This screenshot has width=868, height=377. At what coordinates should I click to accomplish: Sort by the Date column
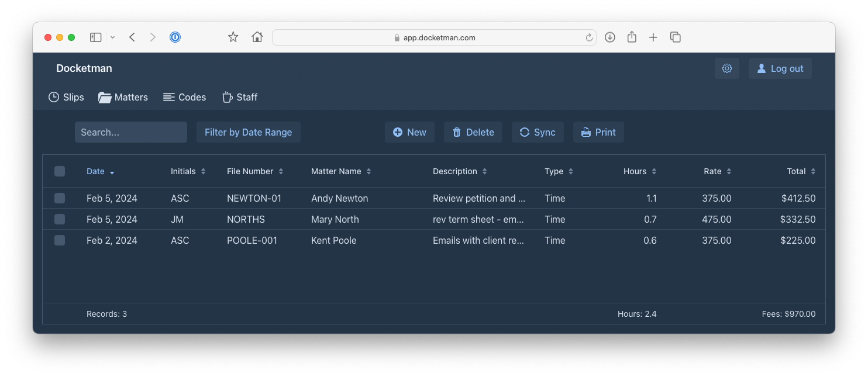(101, 171)
